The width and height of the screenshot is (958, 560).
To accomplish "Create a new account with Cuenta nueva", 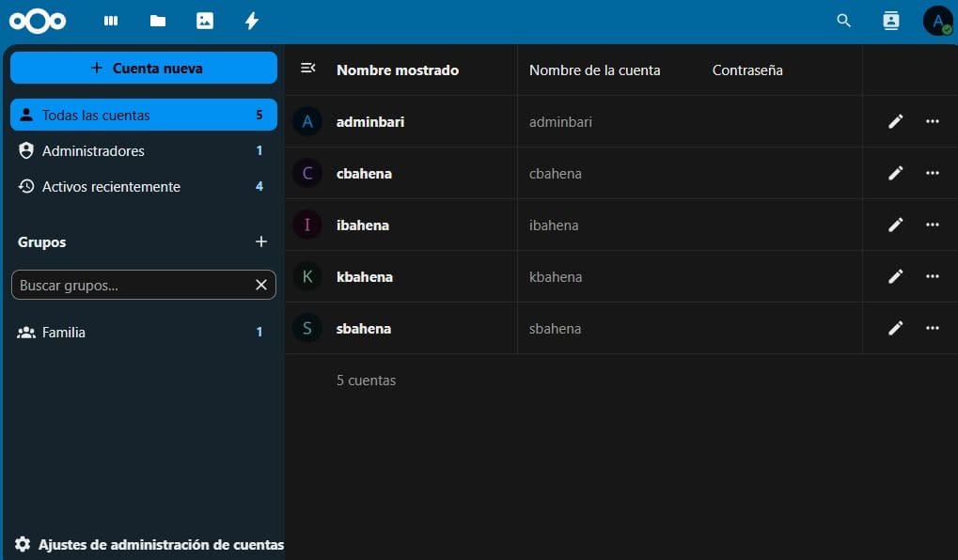I will pos(144,68).
